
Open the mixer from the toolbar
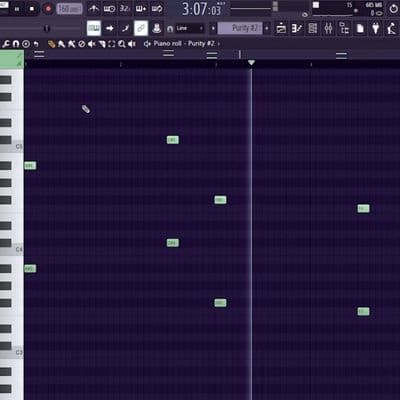pyautogui.click(x=328, y=28)
